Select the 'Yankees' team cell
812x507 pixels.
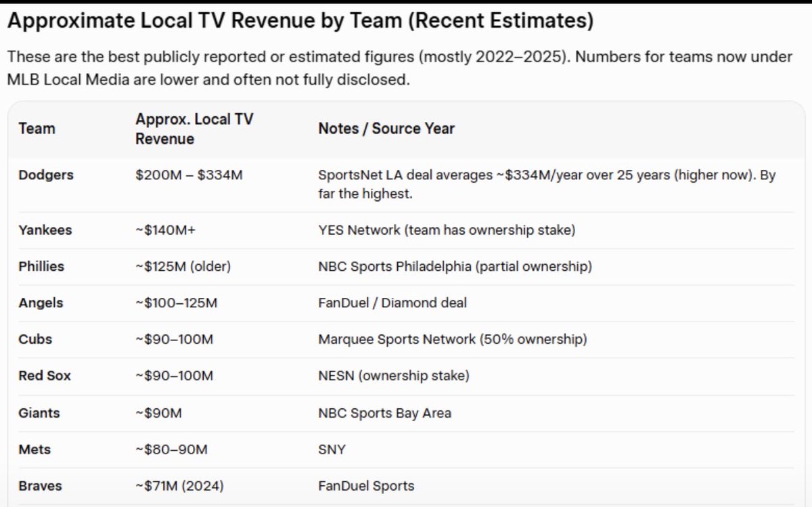45,230
